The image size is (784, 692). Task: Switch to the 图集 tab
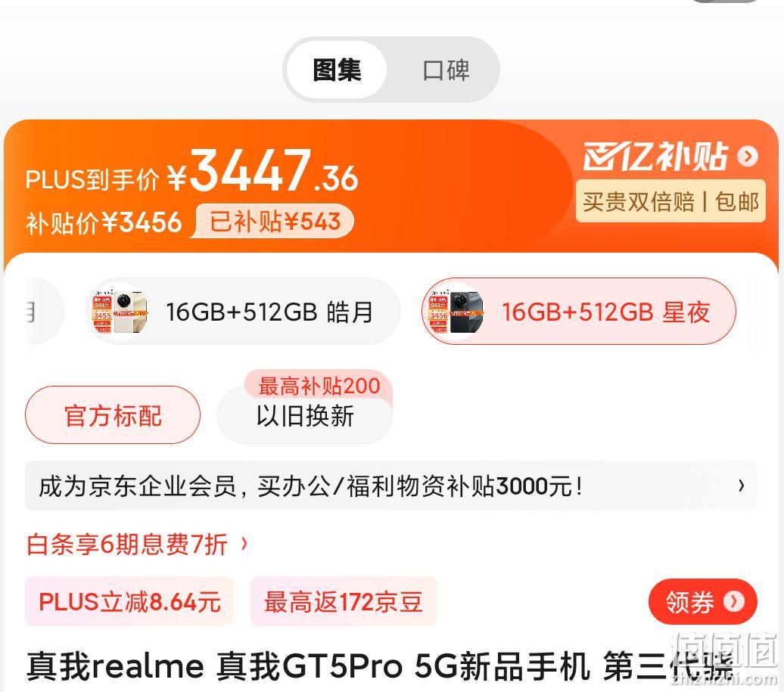(337, 70)
